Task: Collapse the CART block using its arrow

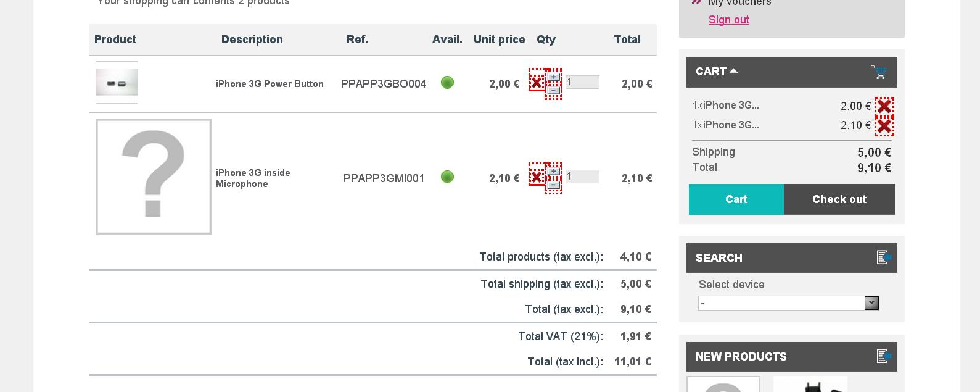Action: pyautogui.click(x=733, y=71)
